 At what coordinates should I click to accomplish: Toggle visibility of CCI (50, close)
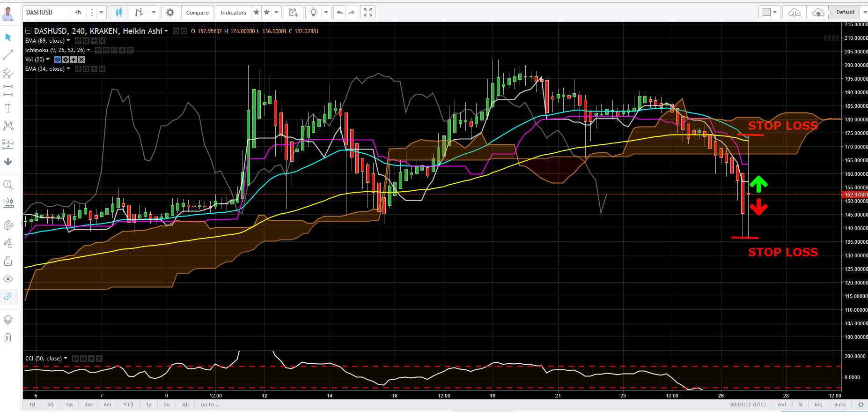point(75,359)
